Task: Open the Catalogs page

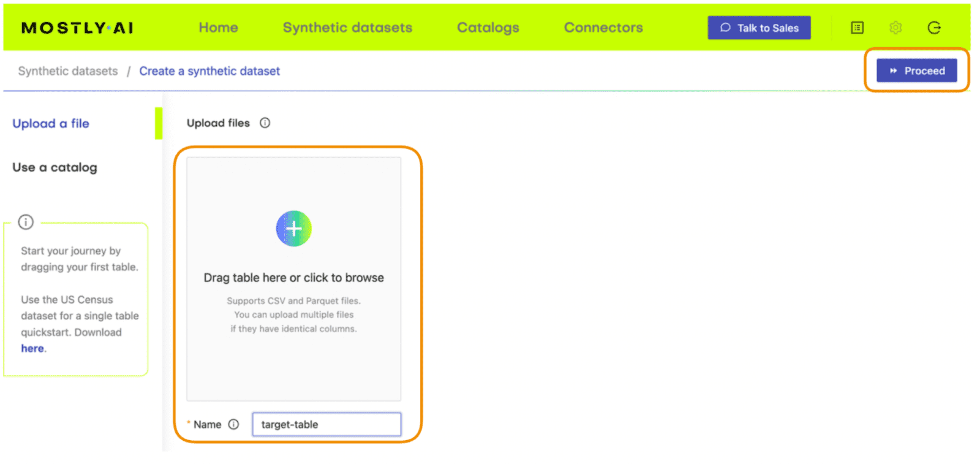Action: (x=488, y=28)
